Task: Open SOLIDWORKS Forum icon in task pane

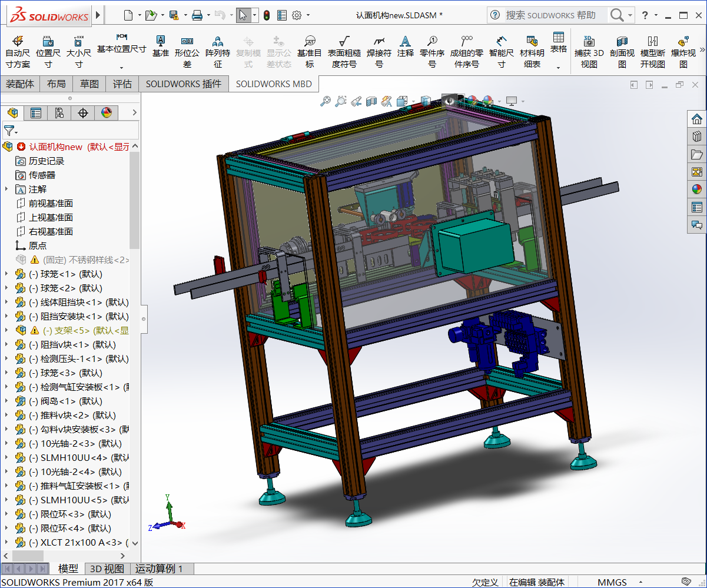Action: pyautogui.click(x=697, y=225)
